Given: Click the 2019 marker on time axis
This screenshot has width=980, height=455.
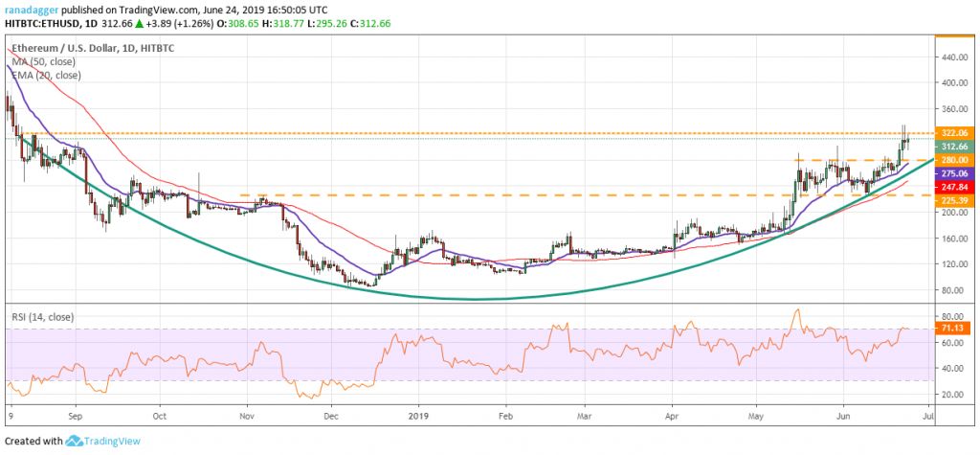Looking at the screenshot, I should [x=419, y=418].
